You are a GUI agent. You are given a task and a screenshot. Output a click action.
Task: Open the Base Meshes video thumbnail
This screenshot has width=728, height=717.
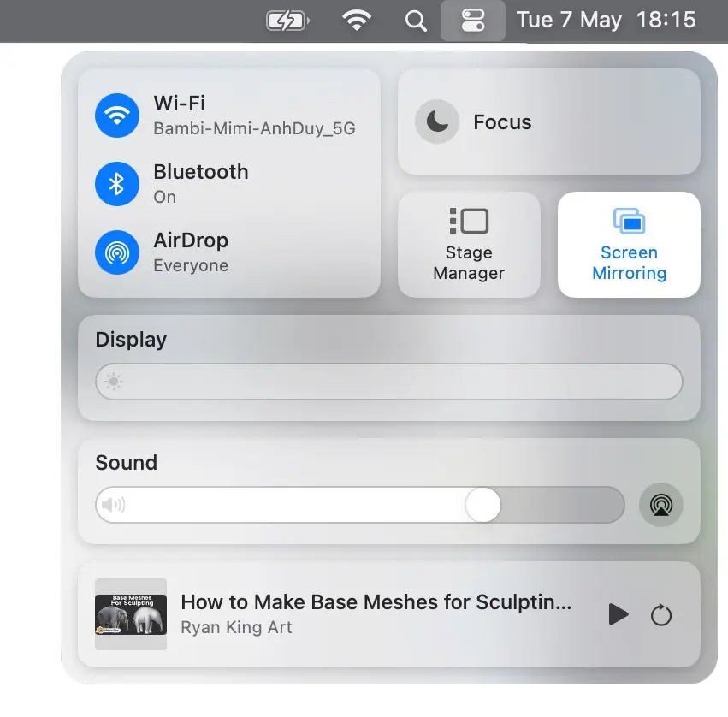[130, 614]
